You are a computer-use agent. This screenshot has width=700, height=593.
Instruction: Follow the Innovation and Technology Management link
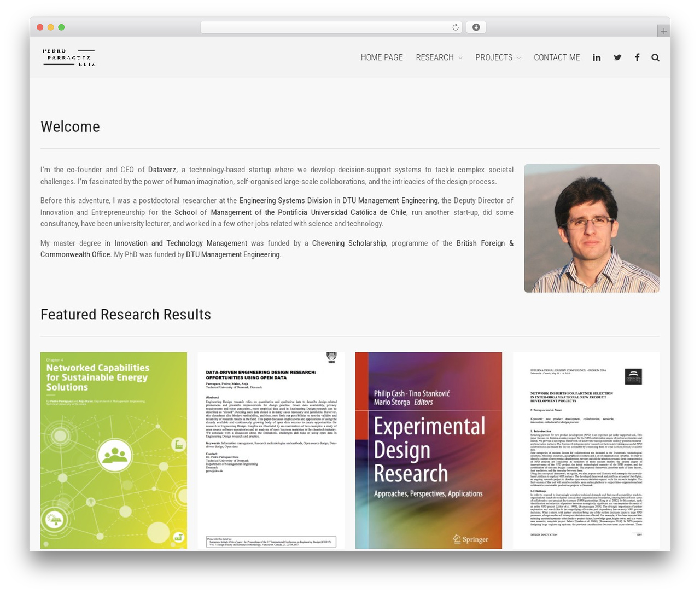pos(176,243)
